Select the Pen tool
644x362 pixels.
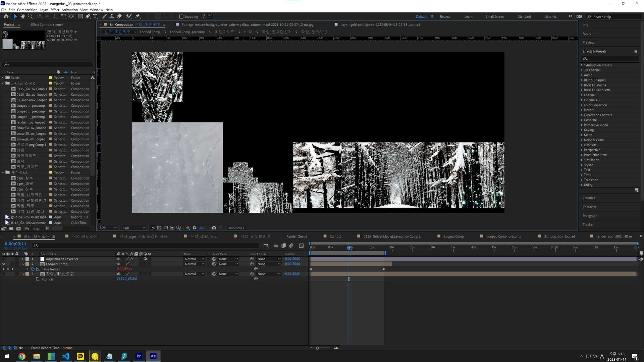(88, 16)
